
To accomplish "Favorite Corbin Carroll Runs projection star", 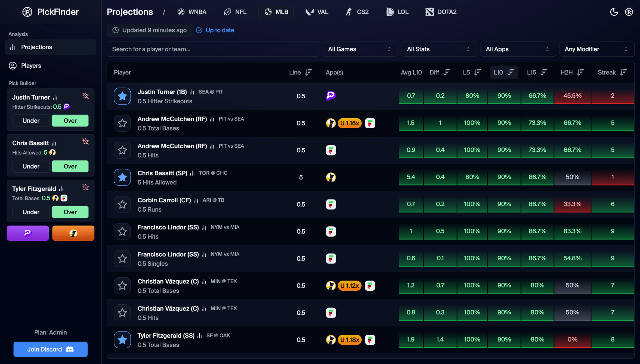I will (122, 204).
